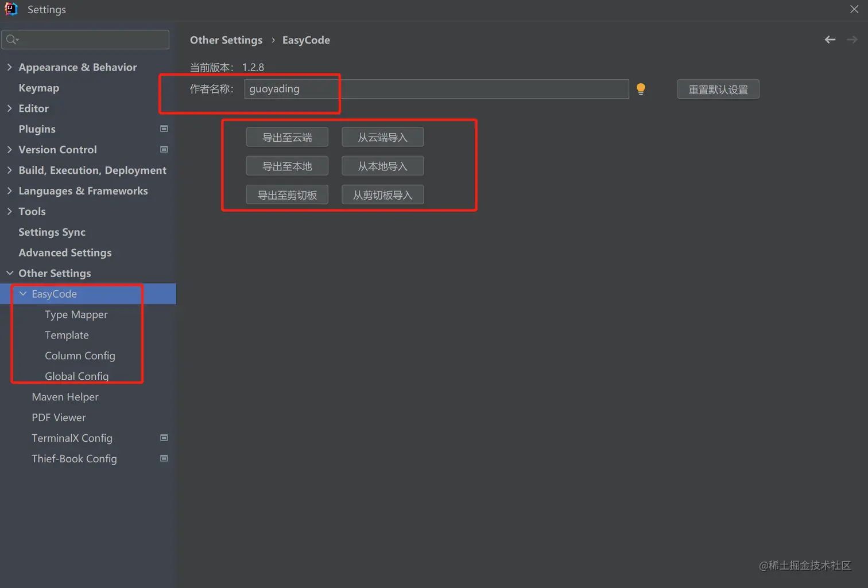
Task: Open the Column Config page
Action: [80, 356]
